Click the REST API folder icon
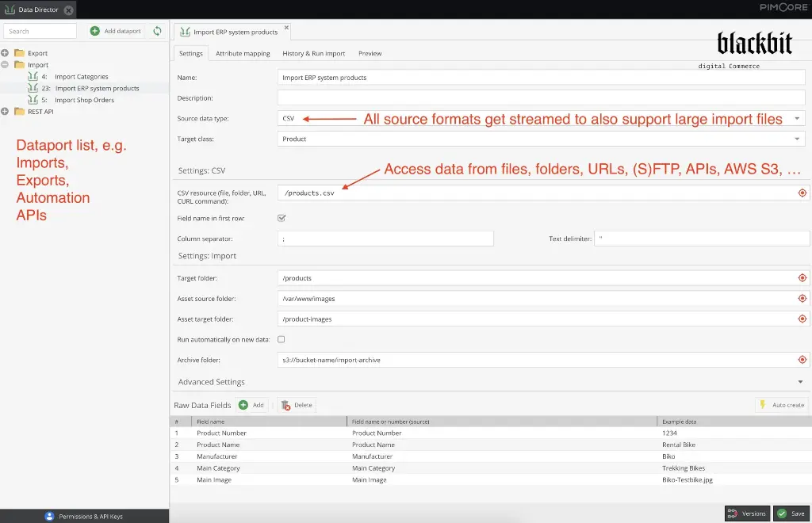Image resolution: width=812 pixels, height=523 pixels. click(20, 111)
